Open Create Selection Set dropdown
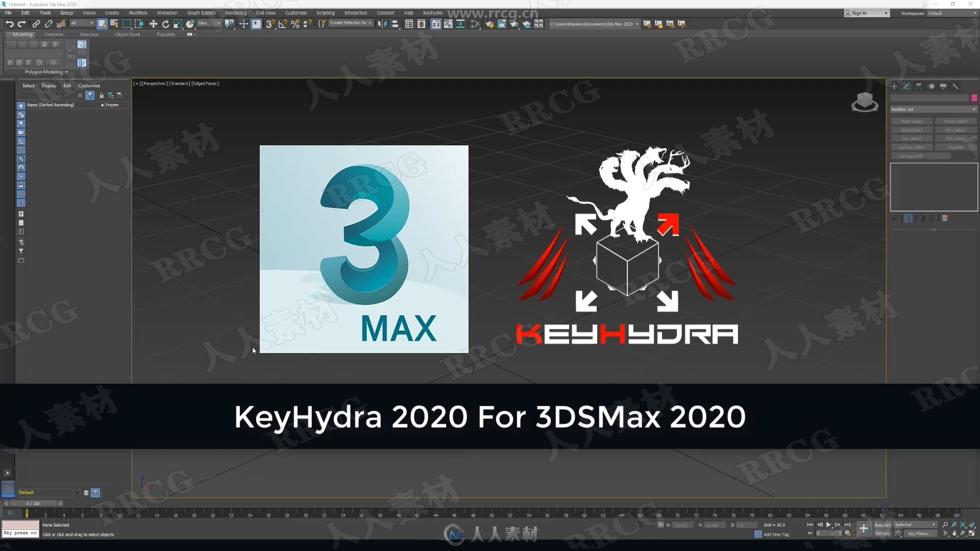 350,23
